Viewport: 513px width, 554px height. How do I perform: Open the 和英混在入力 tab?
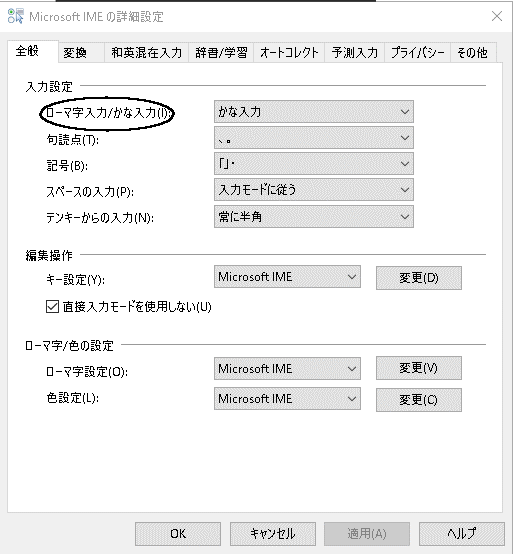coord(146,53)
